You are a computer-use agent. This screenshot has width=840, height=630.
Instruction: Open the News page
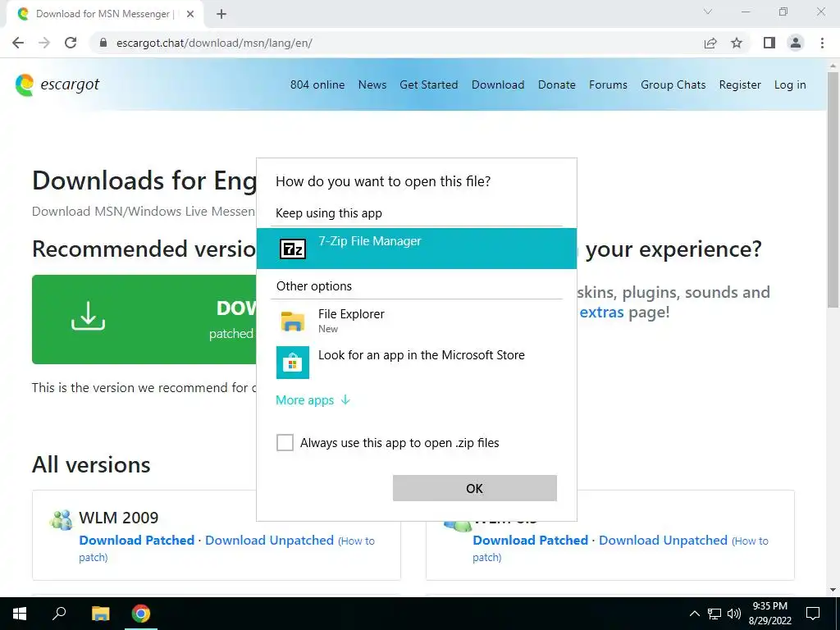(x=372, y=84)
